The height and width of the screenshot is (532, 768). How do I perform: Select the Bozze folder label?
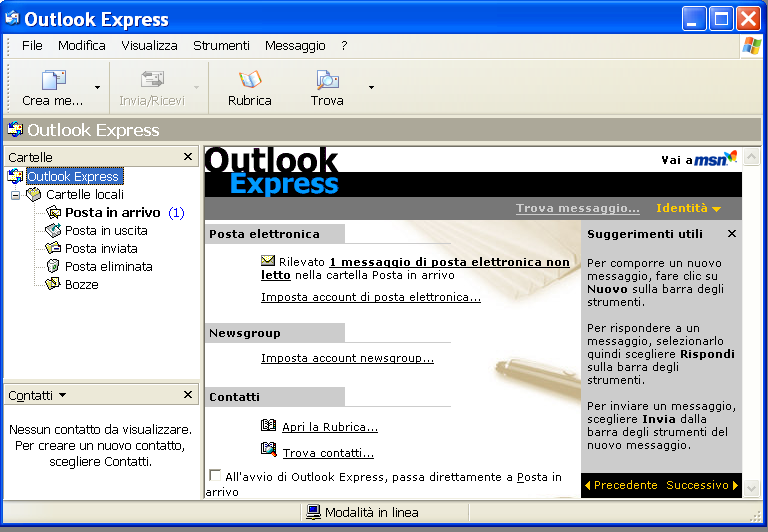tap(82, 285)
